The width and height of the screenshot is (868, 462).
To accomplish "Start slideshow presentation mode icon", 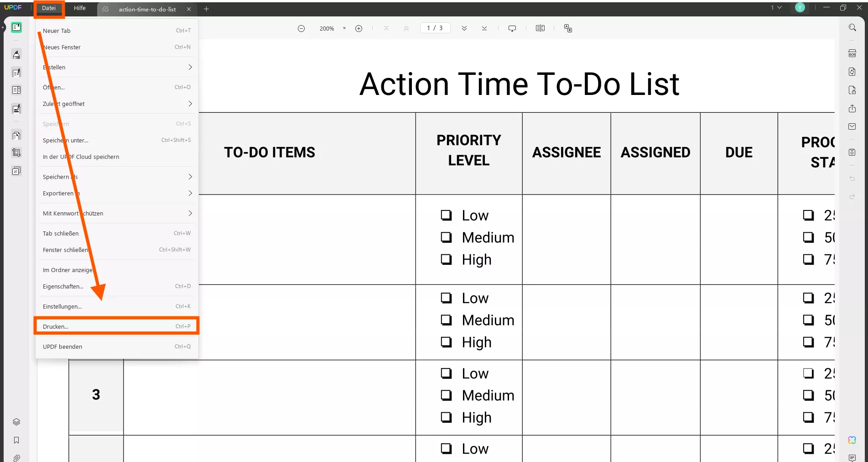I will pos(512,28).
